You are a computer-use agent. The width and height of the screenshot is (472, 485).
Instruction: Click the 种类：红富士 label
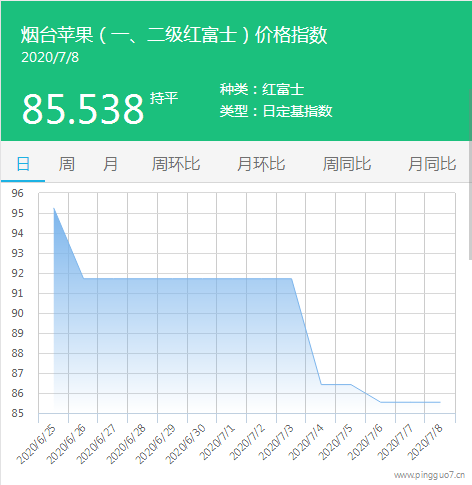262,89
